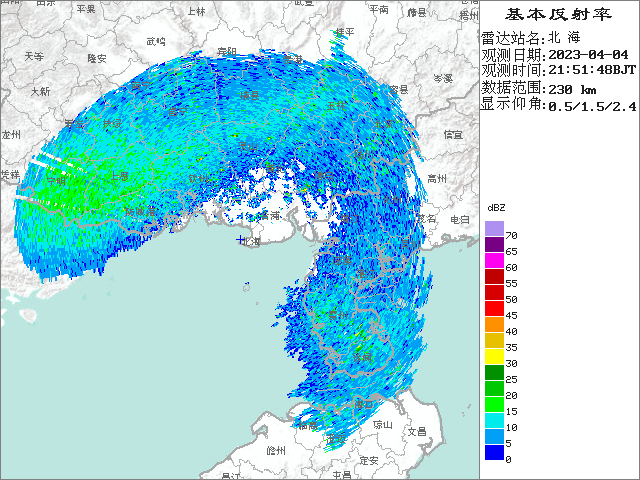Click the 横县 city label
This screenshot has width=640, height=480.
tap(249, 96)
